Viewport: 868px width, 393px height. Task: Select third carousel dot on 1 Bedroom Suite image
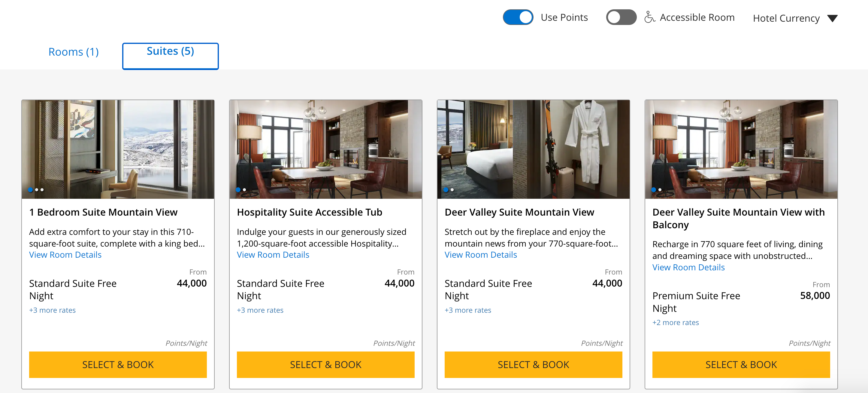(42, 190)
